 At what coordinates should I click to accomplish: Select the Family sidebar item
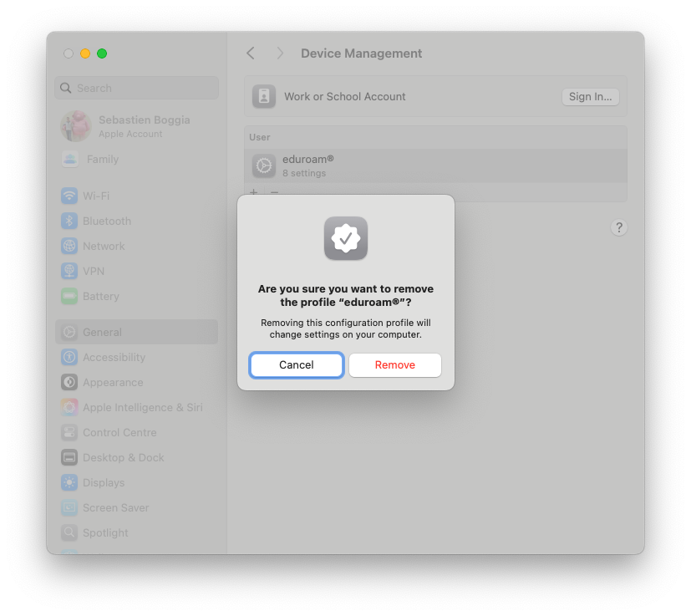pos(103,159)
